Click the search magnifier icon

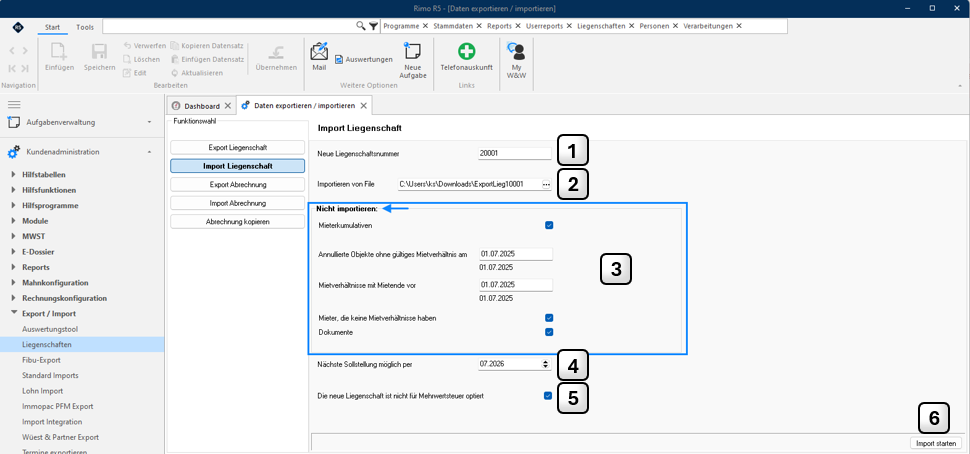[361, 26]
